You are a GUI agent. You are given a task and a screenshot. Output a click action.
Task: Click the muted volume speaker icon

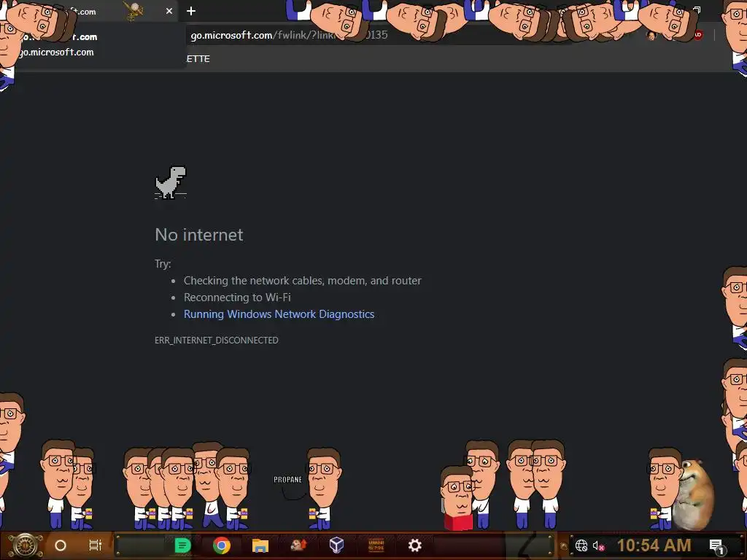pyautogui.click(x=598, y=545)
